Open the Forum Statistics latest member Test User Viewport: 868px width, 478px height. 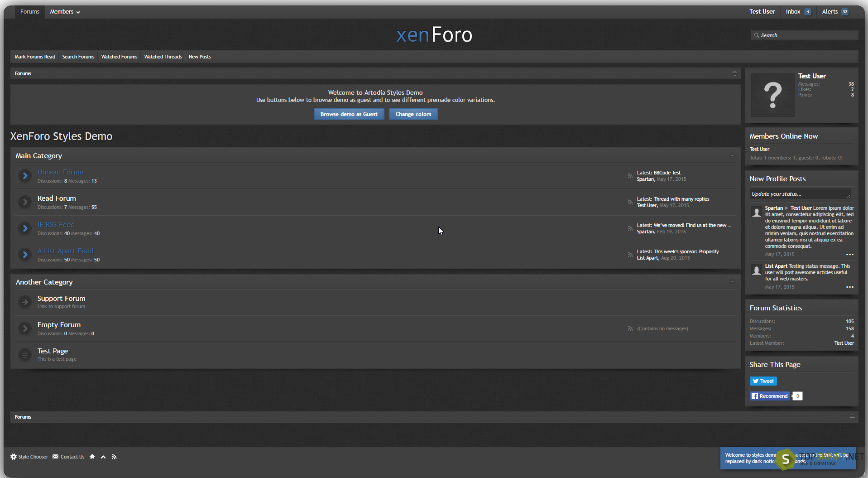pyautogui.click(x=844, y=343)
